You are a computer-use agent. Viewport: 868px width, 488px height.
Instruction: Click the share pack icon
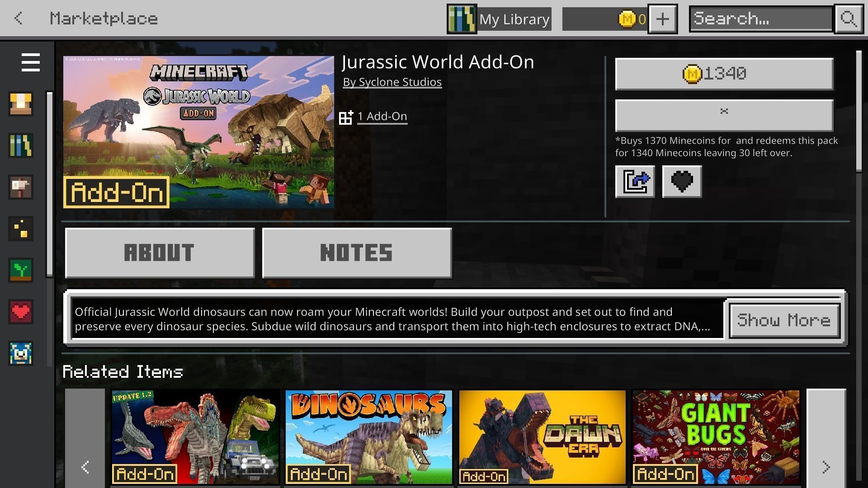pos(635,181)
